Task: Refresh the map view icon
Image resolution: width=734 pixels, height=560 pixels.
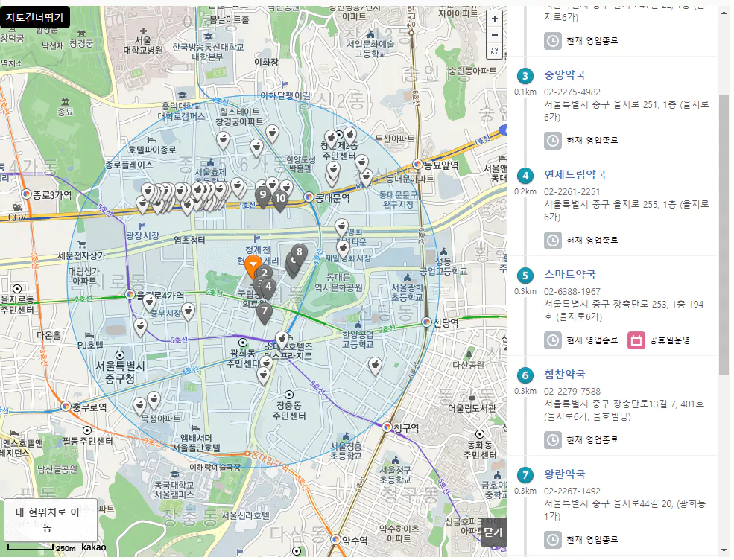Action: point(494,51)
